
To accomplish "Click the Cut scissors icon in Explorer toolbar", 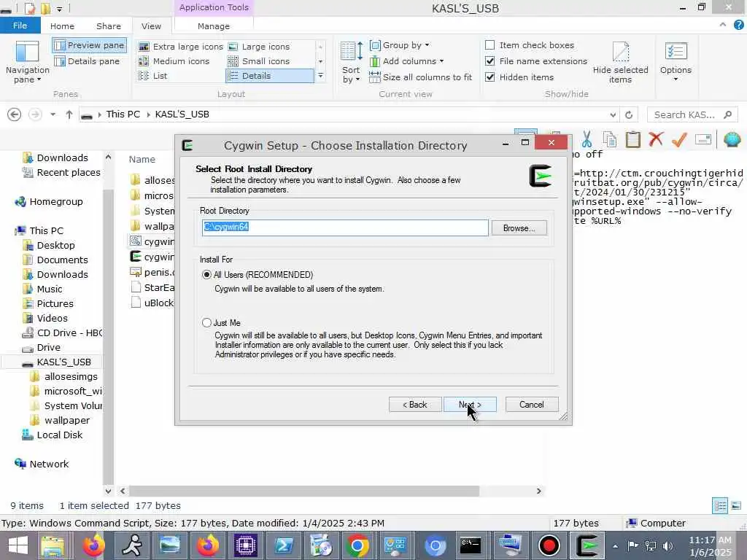I will [x=587, y=139].
